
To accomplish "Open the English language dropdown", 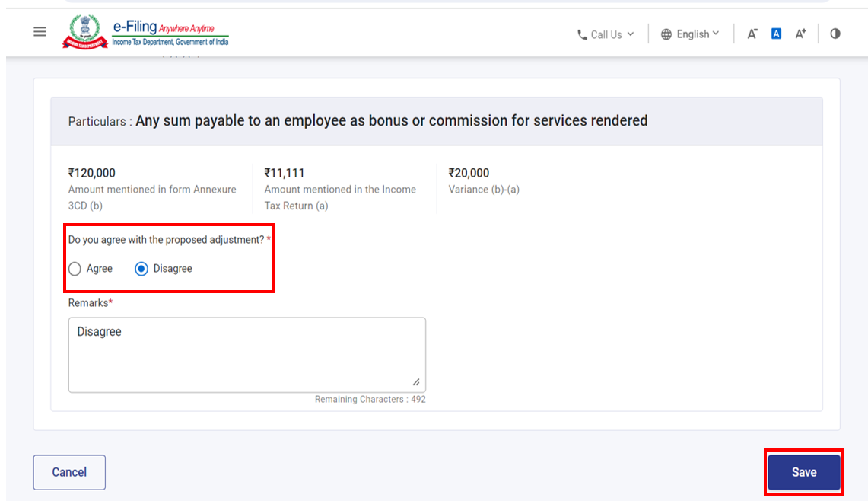I will coord(690,34).
